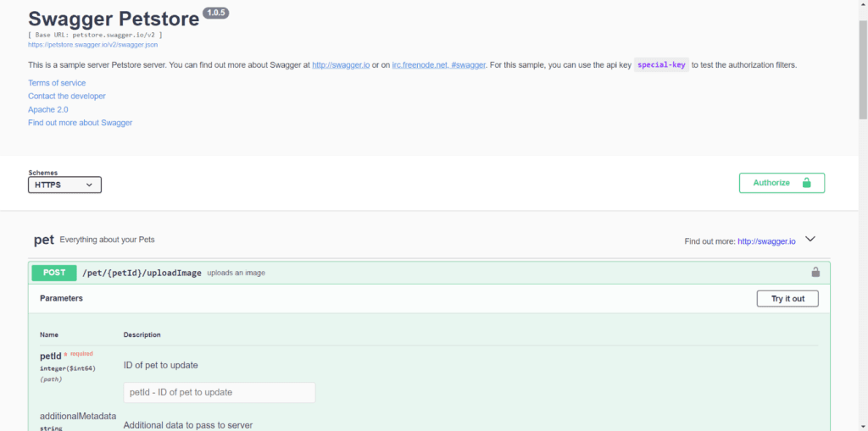Click http://swagger.io link in pet section header
Image resolution: width=868 pixels, height=431 pixels.
tap(766, 241)
